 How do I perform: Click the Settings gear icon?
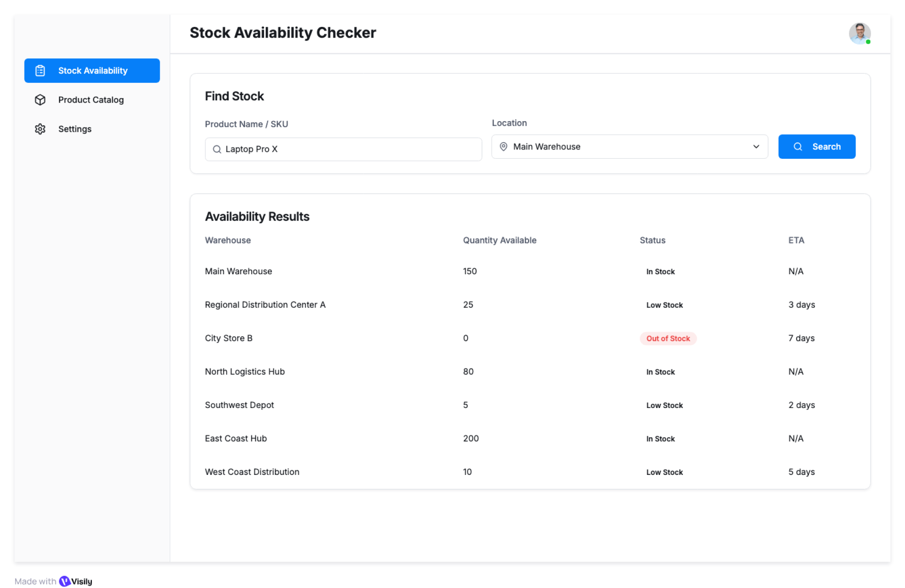(40, 129)
